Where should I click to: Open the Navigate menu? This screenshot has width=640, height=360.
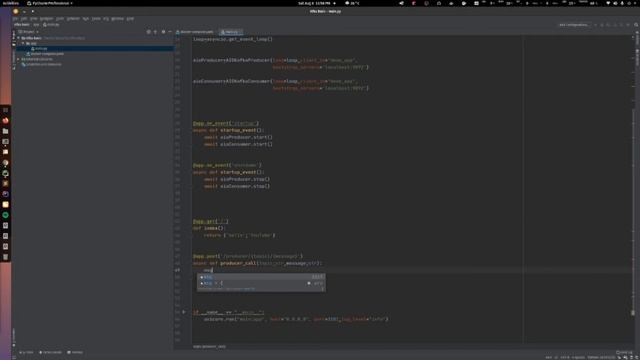[46, 18]
